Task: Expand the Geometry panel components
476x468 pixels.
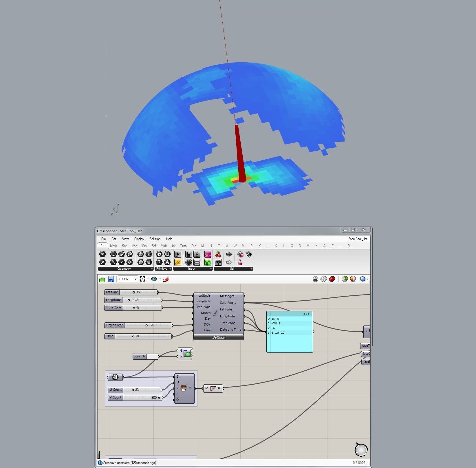Action: (152, 269)
